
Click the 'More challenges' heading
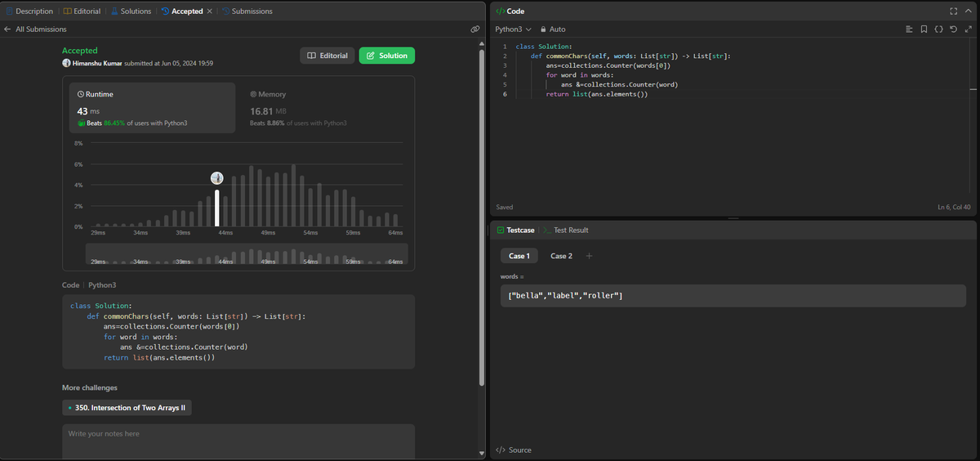(x=90, y=387)
